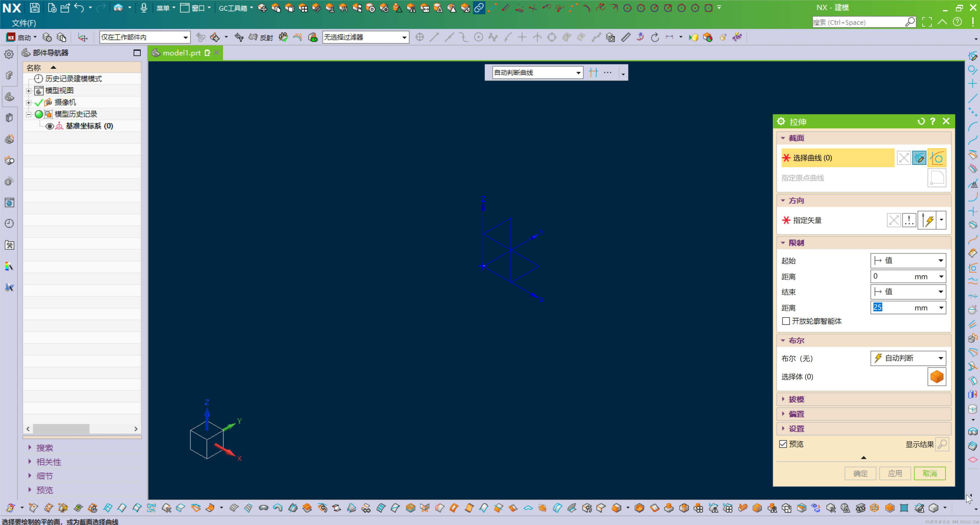Expand the 拔模 draft section
The image size is (980, 525).
[x=796, y=399]
